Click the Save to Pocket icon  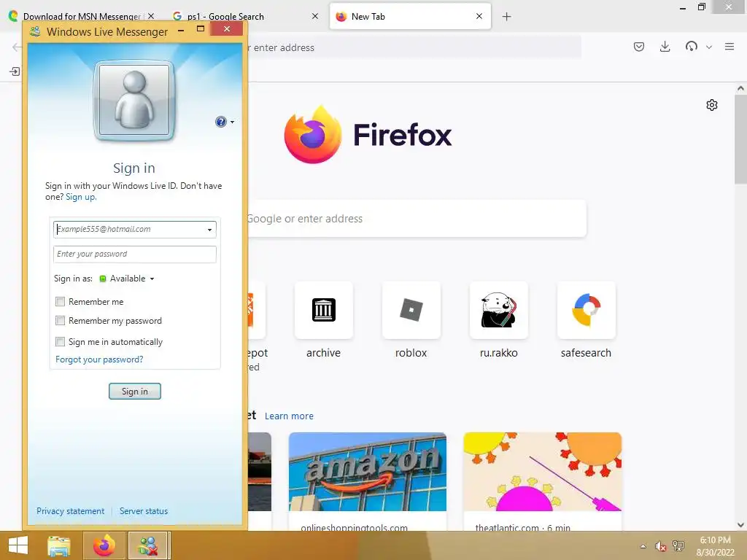(x=639, y=47)
